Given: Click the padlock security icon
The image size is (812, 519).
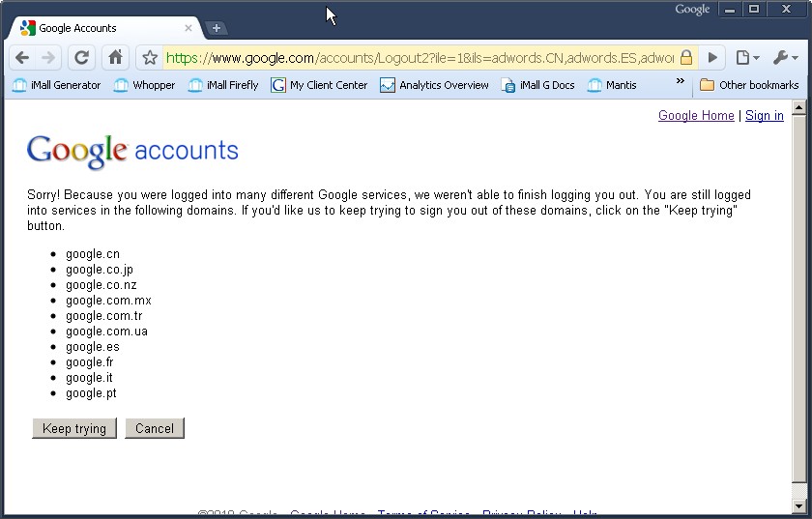Looking at the screenshot, I should pyautogui.click(x=686, y=57).
